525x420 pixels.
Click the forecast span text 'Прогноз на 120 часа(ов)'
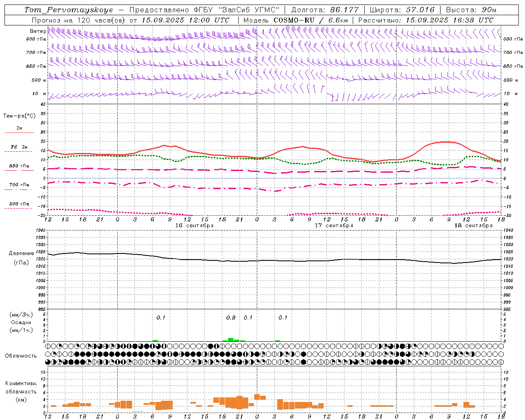pyautogui.click(x=79, y=20)
